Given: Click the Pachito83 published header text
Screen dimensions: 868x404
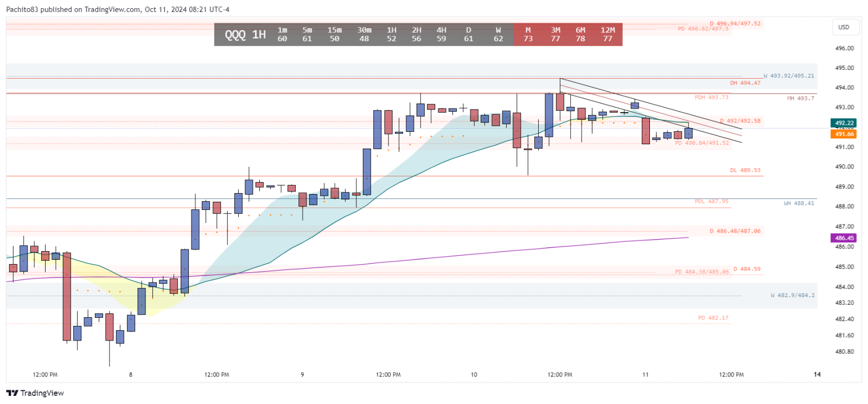Looking at the screenshot, I should click(118, 9).
